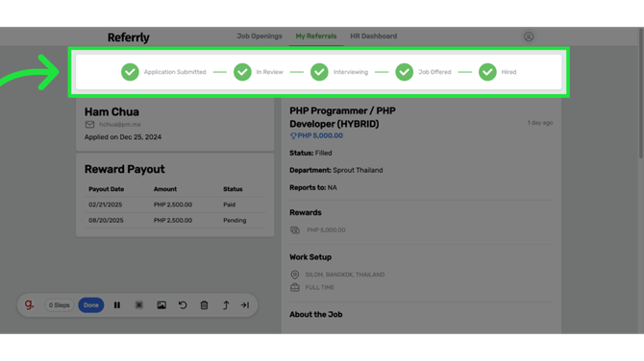Click the trash delete icon in recorder toolbar

click(204, 305)
